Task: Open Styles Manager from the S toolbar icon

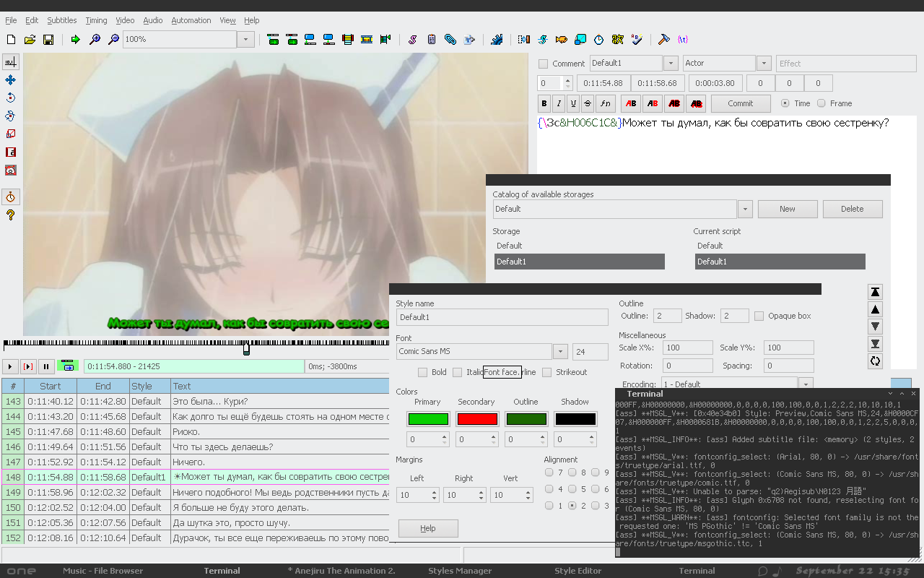Action: (412, 40)
